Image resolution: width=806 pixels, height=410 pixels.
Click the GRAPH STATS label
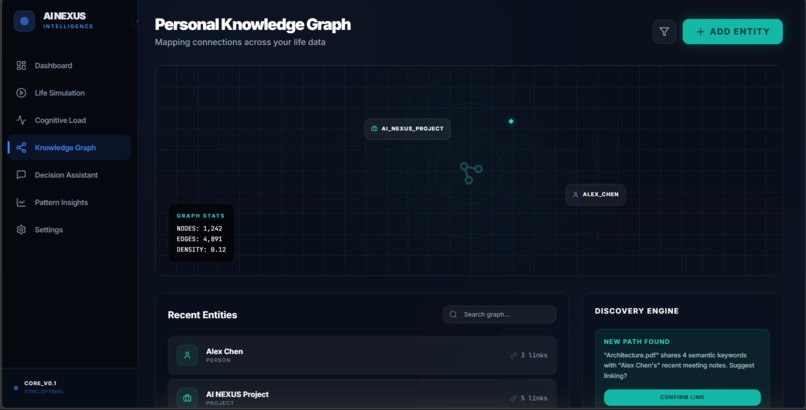click(200, 216)
